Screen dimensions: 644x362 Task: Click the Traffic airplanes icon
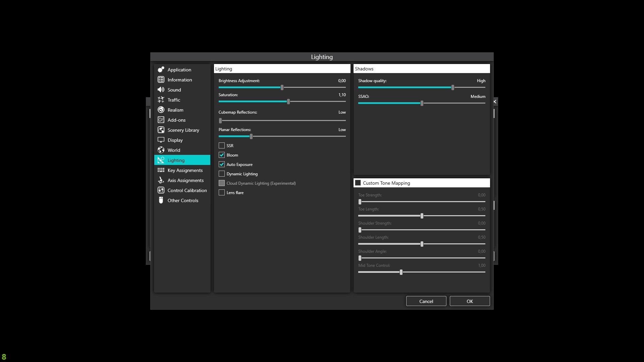click(x=161, y=100)
